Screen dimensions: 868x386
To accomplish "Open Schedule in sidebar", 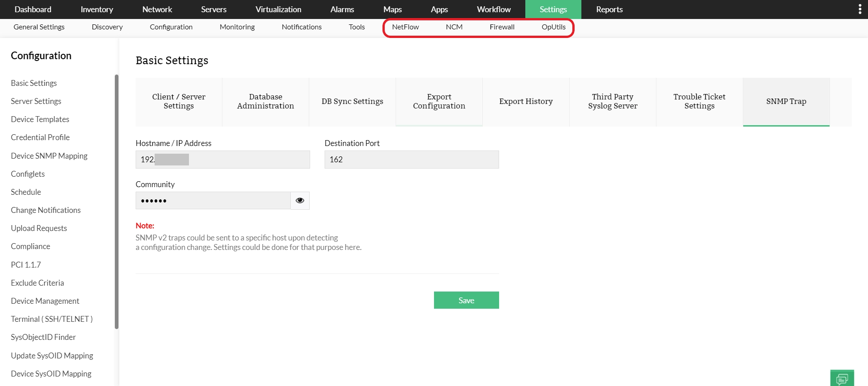I will [x=26, y=192].
